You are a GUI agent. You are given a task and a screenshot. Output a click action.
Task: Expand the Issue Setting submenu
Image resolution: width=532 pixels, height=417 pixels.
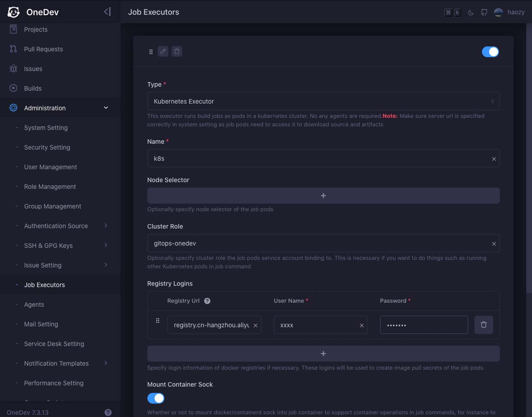point(106,265)
